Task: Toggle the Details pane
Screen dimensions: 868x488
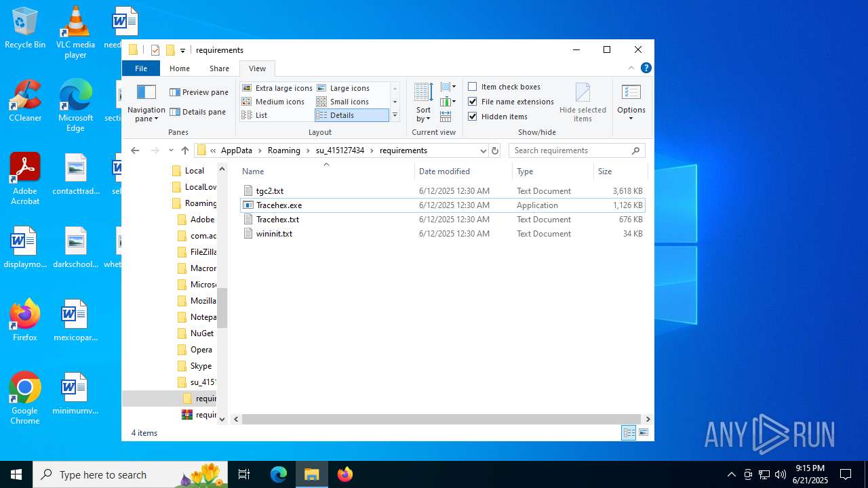Action: (x=197, y=112)
